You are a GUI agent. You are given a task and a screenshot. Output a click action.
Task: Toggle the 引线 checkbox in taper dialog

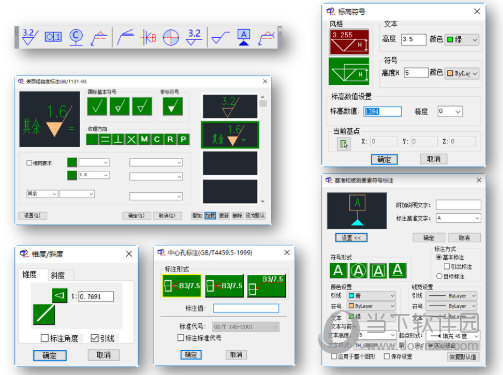(x=95, y=338)
